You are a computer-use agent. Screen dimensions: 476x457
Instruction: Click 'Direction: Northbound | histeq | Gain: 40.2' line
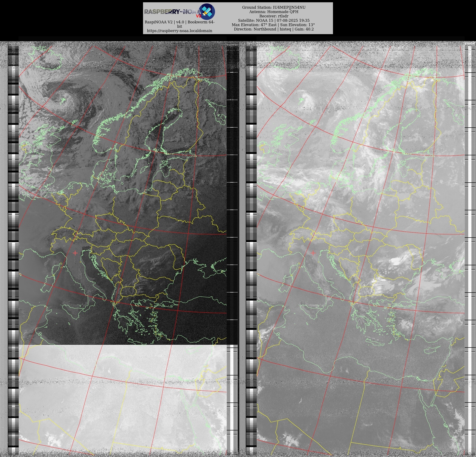(x=274, y=29)
